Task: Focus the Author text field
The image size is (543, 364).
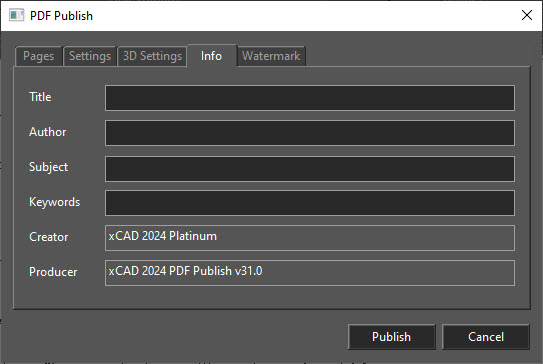Action: [x=310, y=133]
